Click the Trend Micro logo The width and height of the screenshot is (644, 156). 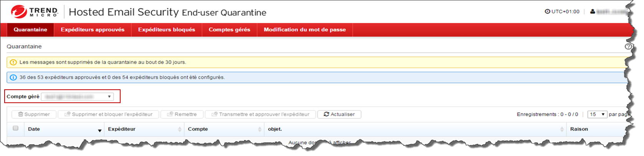[x=34, y=12]
